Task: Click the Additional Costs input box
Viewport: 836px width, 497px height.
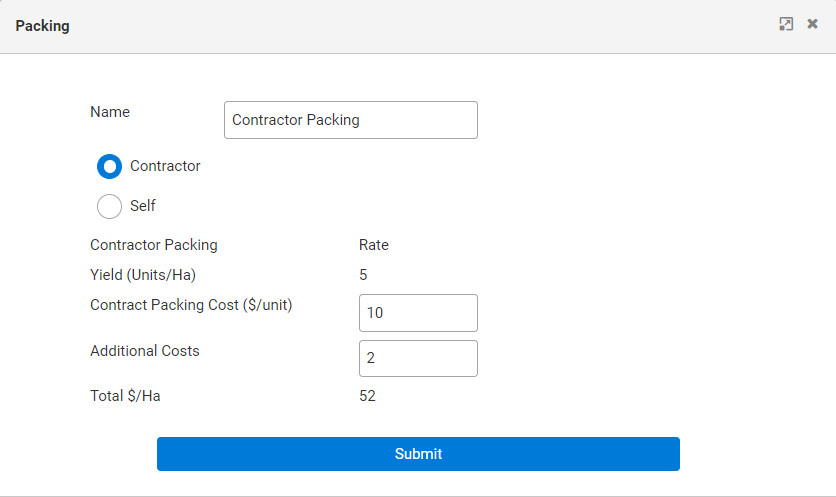Action: pyautogui.click(x=418, y=358)
